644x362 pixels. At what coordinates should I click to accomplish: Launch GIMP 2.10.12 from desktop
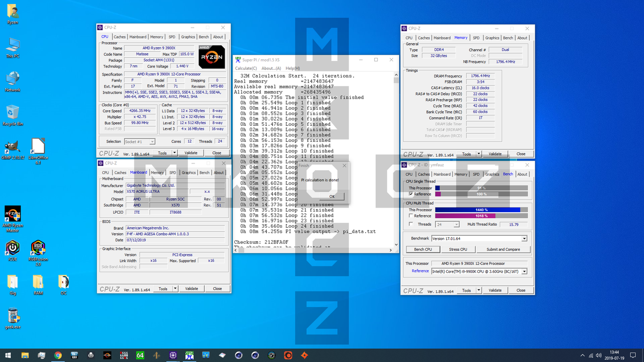click(13, 149)
